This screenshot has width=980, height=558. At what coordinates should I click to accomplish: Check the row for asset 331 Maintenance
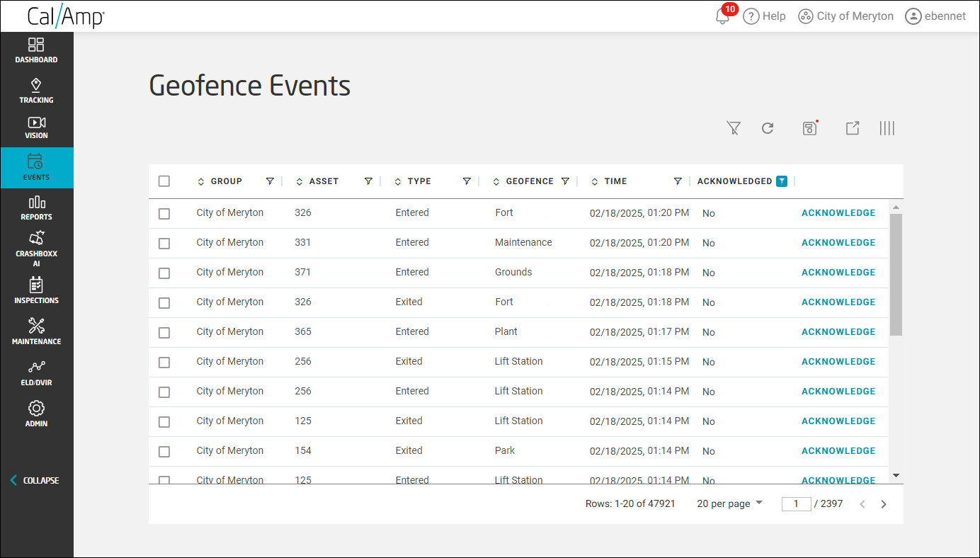(x=164, y=243)
